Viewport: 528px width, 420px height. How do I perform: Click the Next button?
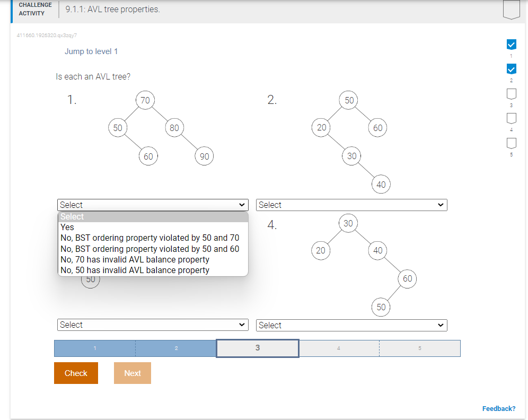132,373
